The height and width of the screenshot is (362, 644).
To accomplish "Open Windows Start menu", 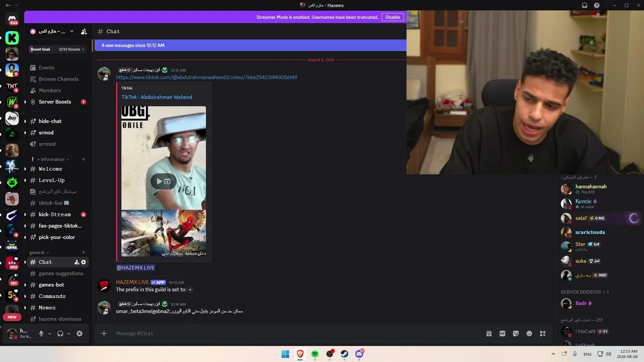I will [285, 354].
